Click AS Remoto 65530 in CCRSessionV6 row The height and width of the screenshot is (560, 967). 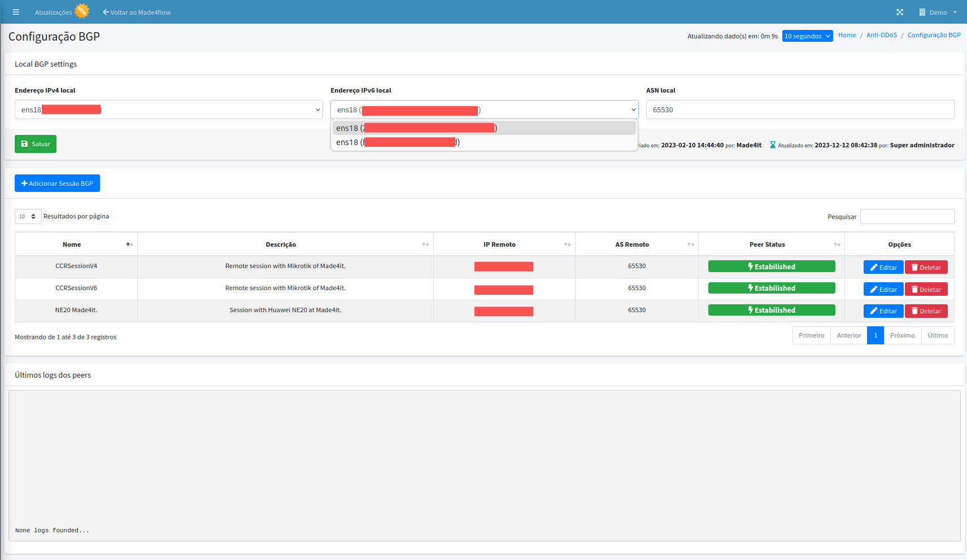637,288
